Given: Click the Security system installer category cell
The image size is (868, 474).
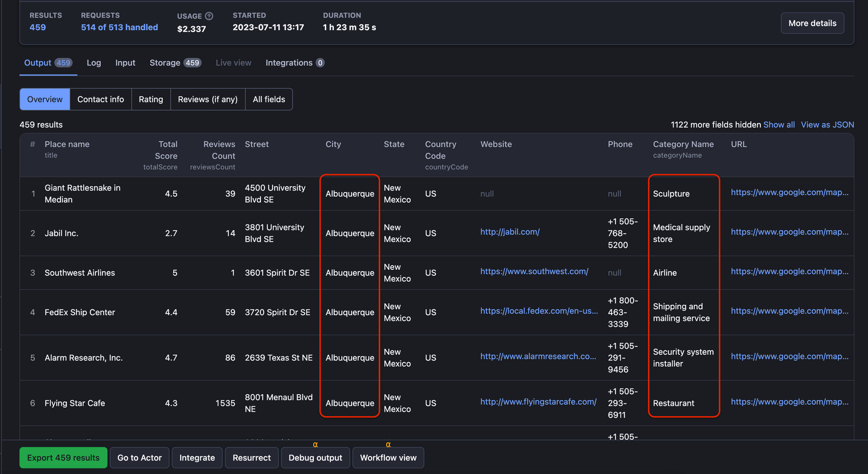Looking at the screenshot, I should click(683, 358).
